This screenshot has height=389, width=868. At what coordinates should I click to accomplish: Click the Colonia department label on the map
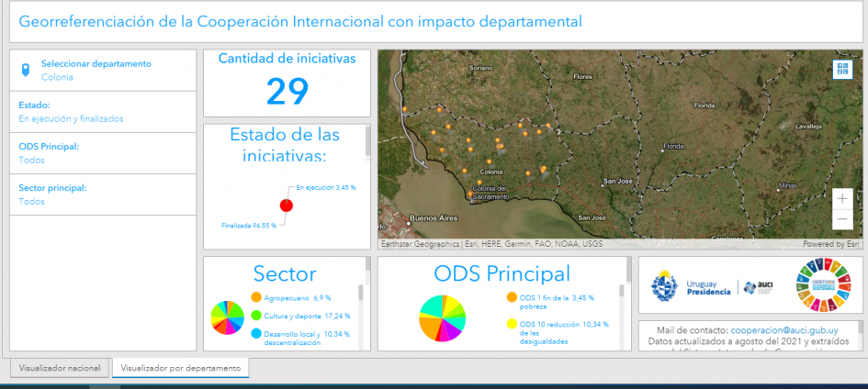491,172
